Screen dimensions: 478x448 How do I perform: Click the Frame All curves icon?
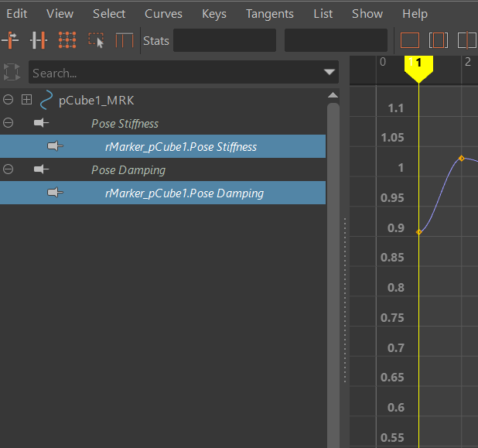(410, 40)
